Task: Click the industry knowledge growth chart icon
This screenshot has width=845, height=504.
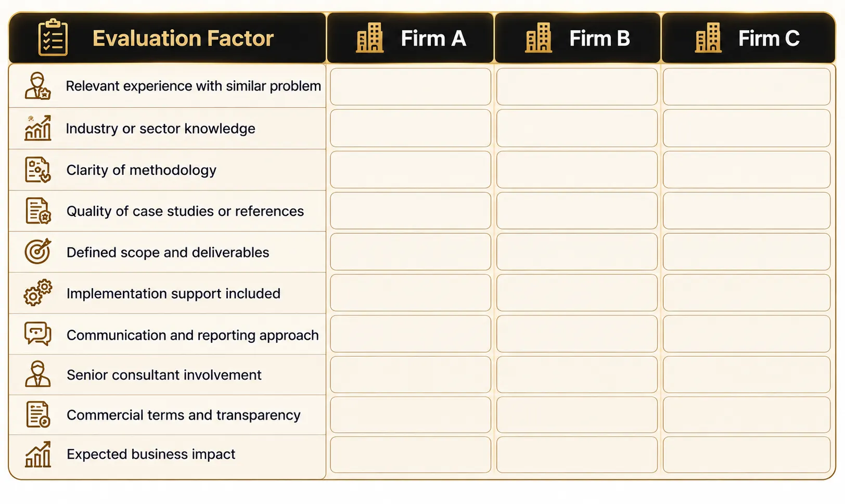Action: pos(38,128)
